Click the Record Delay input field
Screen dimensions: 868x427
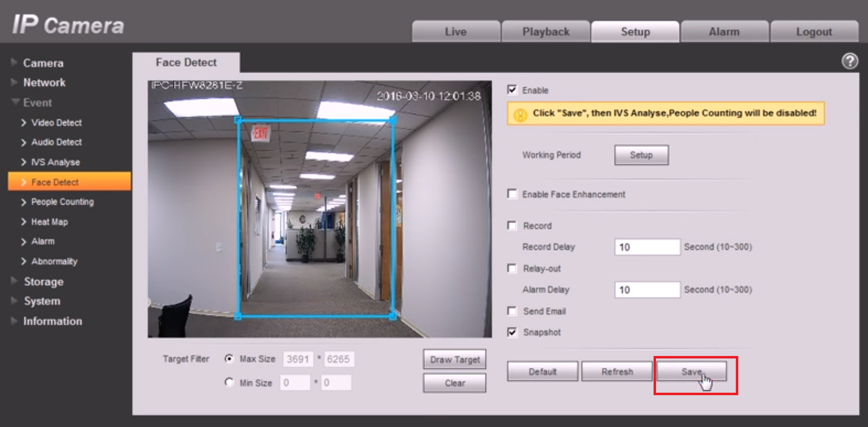(647, 247)
